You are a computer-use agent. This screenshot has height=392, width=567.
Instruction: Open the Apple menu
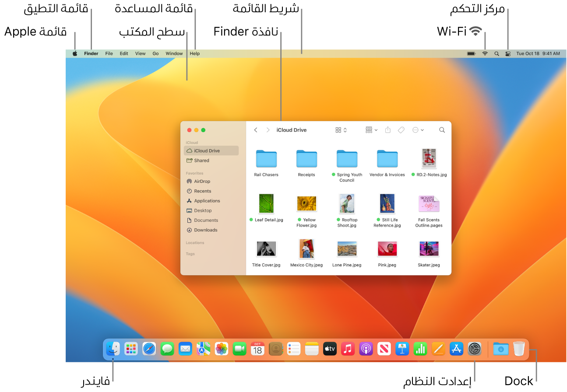(x=75, y=53)
